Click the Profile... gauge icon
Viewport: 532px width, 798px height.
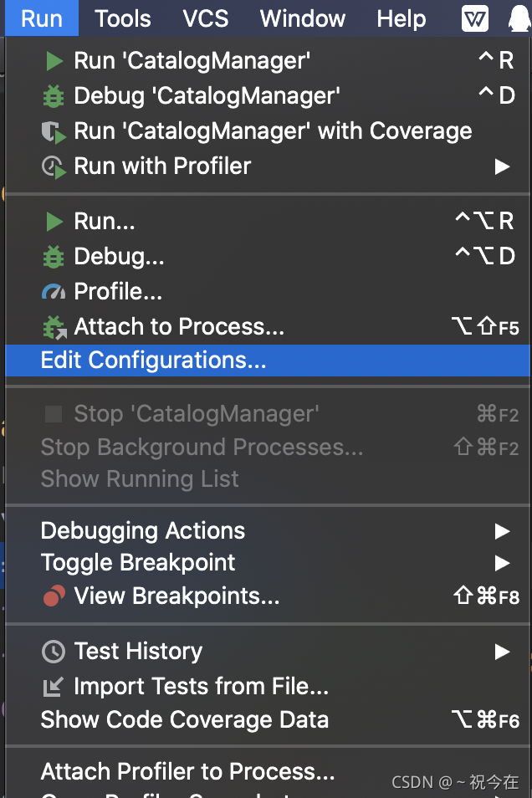54,292
